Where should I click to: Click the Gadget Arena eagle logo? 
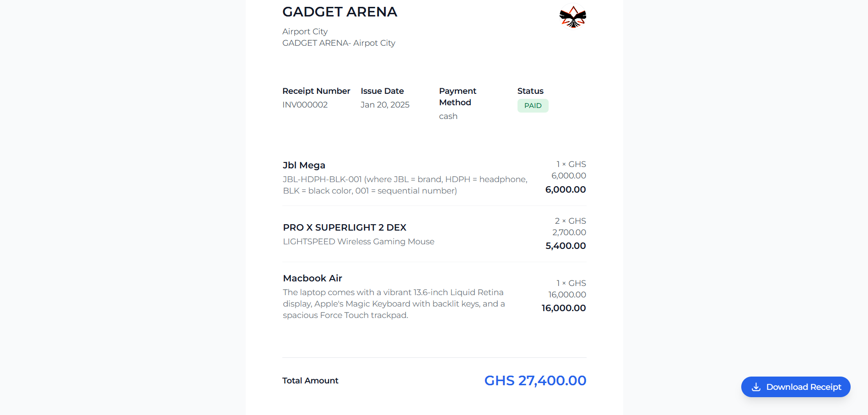click(573, 16)
